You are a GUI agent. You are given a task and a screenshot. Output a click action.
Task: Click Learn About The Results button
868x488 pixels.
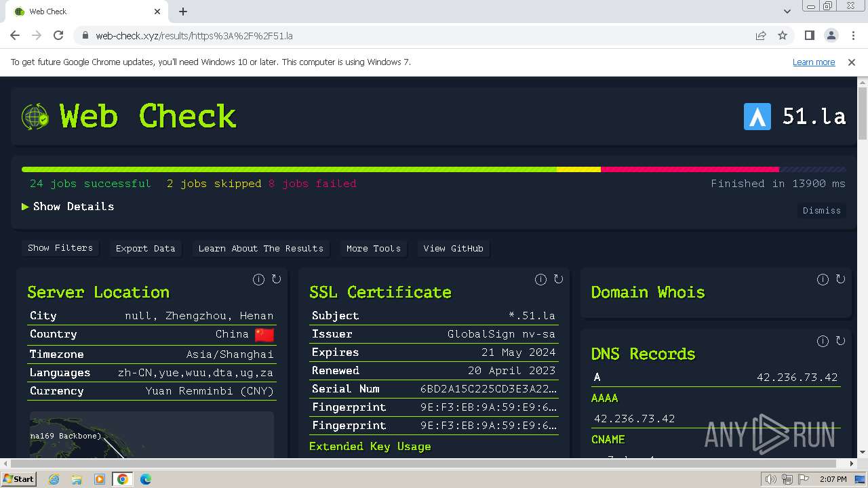[x=260, y=248]
